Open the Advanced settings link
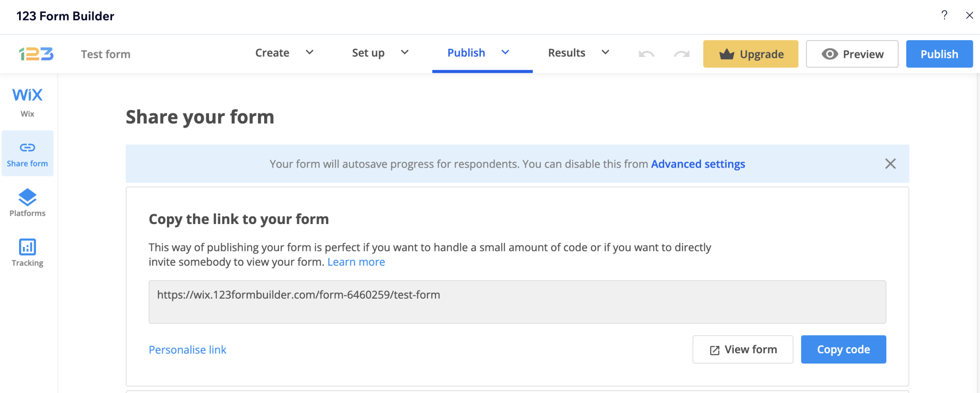980x393 pixels. (698, 164)
